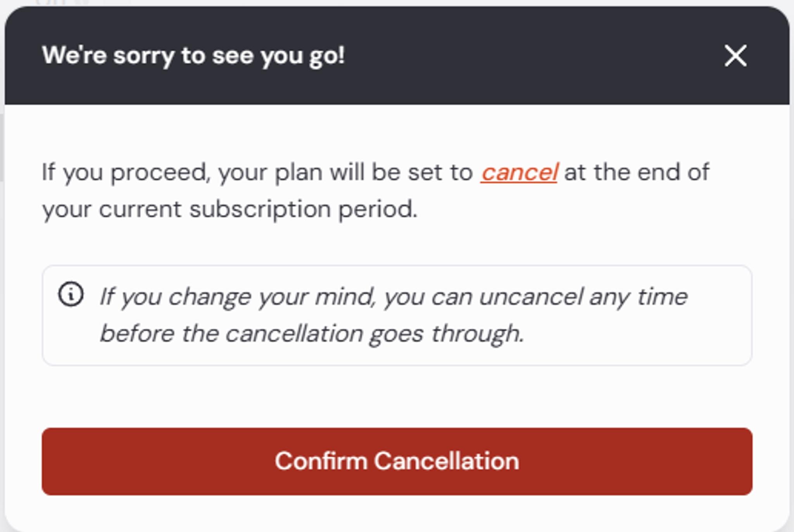794x532 pixels.
Task: Click the "We're sorry to see you go!" heading
Action: pos(193,56)
